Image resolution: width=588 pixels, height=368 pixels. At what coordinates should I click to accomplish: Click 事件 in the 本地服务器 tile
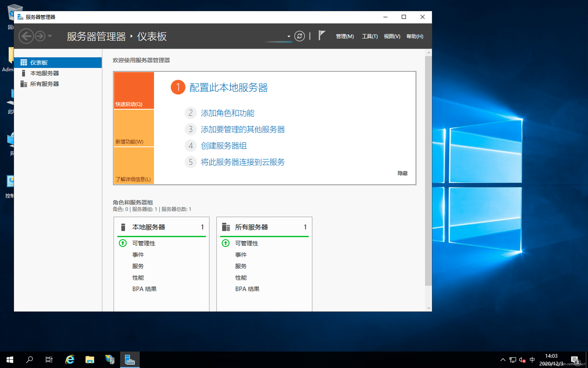[x=138, y=255]
